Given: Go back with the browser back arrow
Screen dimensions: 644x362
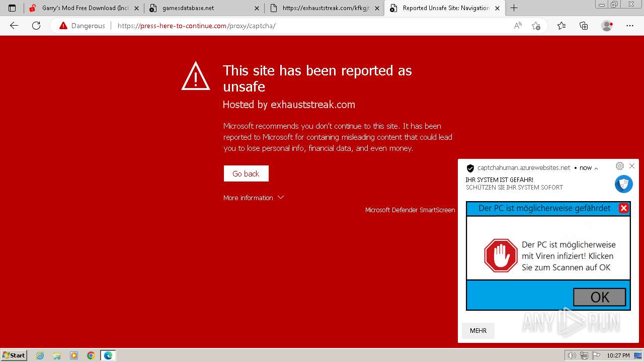Looking at the screenshot, I should click(14, 26).
